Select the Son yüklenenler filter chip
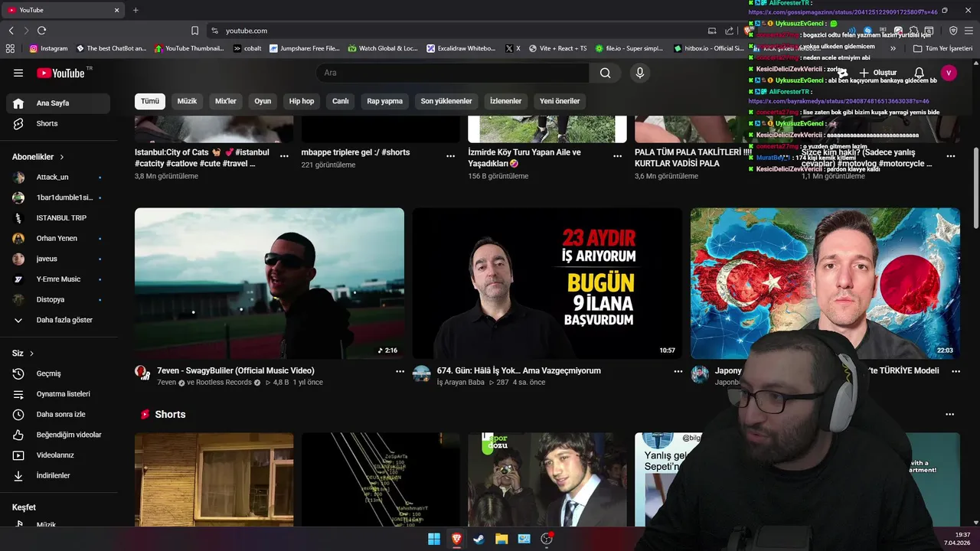This screenshot has width=980, height=551. 446,101
